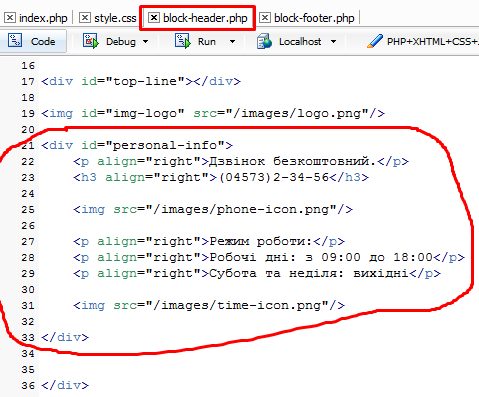479x397 pixels.
Task: Click the "Субота та неділя: вихідні" text
Action: tap(309, 273)
